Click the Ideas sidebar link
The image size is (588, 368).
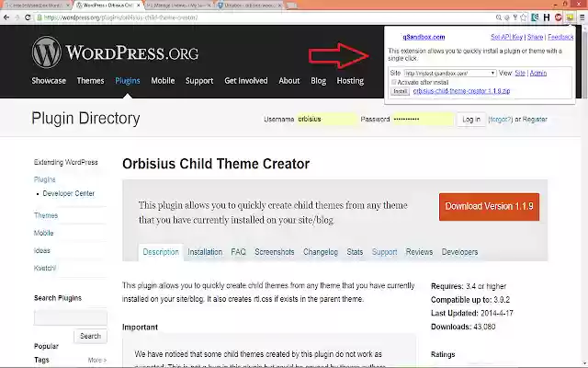point(42,250)
